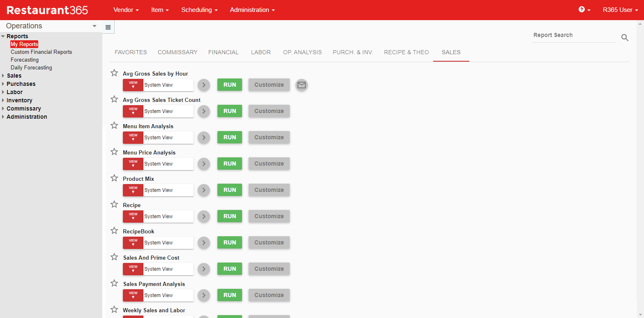Star the Menu Item Analysis report
This screenshot has height=318, width=644.
[x=114, y=126]
